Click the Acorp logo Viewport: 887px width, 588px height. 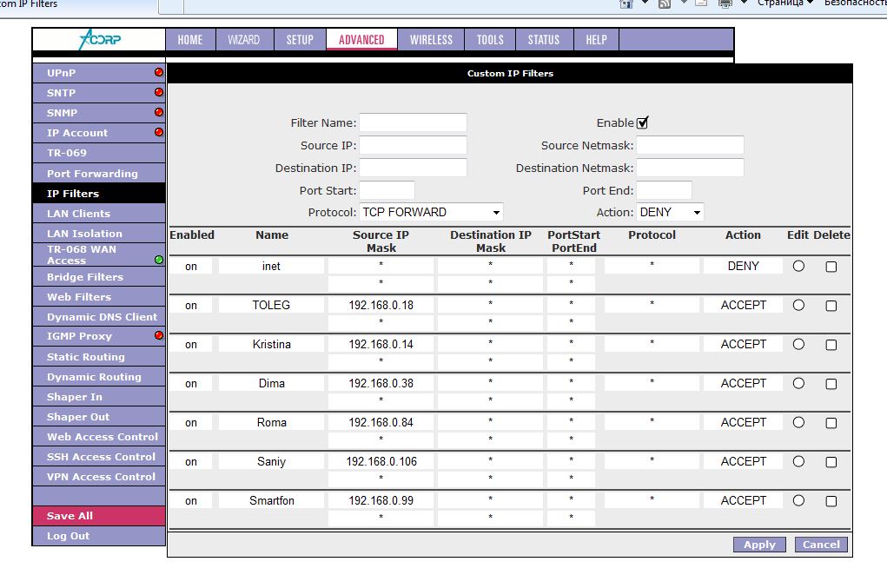tap(98, 40)
